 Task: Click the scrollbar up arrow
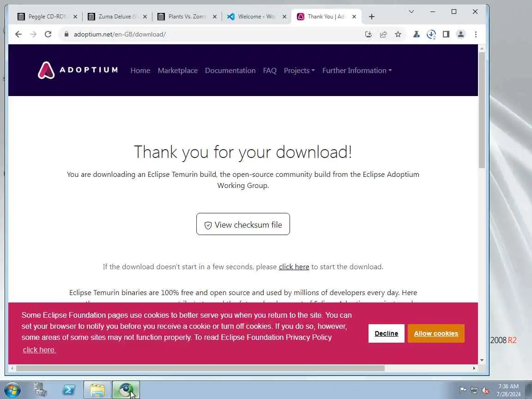[x=482, y=49]
